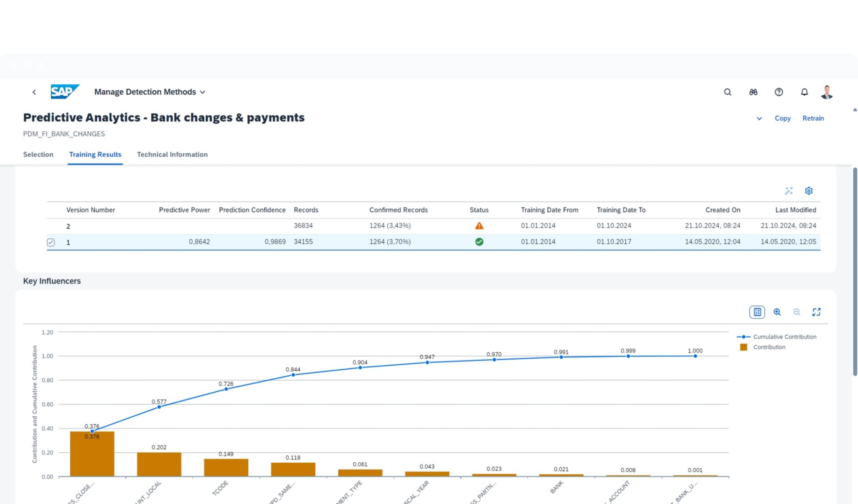Click the Retrain button
Image resolution: width=858 pixels, height=504 pixels.
click(x=813, y=118)
